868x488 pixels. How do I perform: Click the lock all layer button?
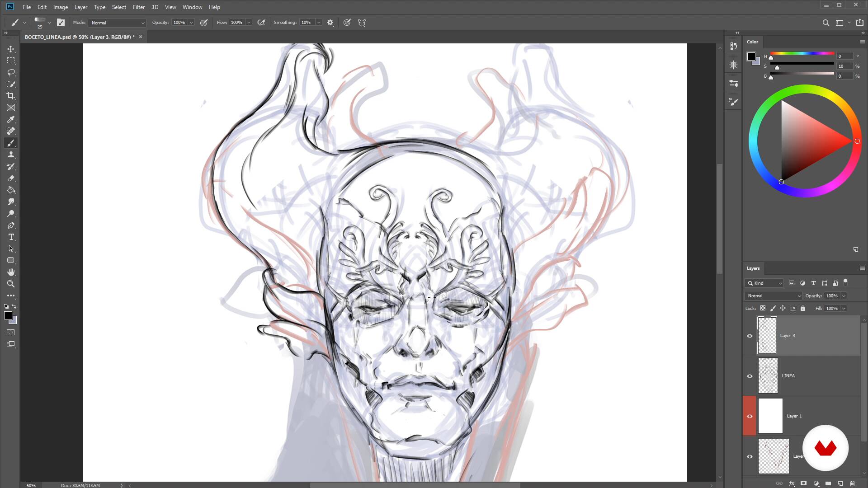[803, 309]
